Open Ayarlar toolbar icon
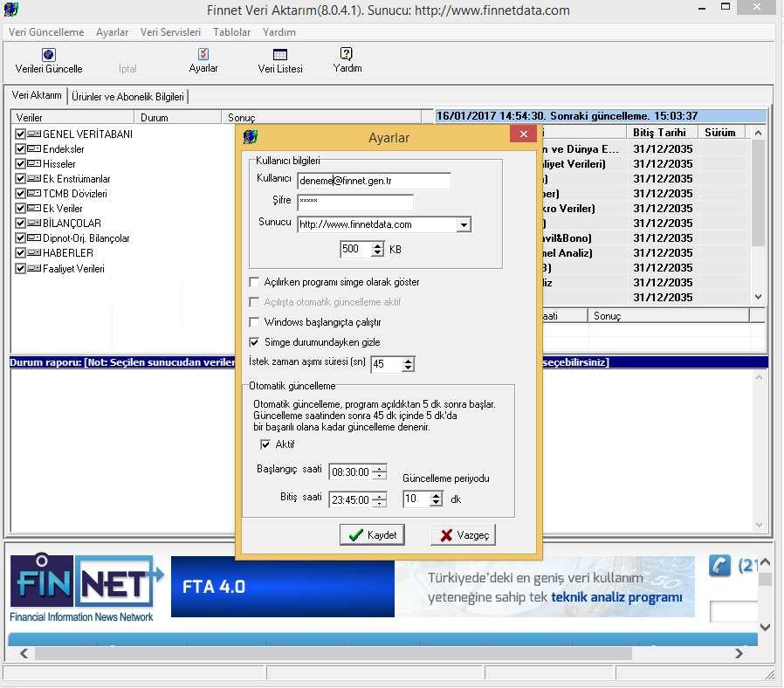Screen dimensions: 784x688 203,54
